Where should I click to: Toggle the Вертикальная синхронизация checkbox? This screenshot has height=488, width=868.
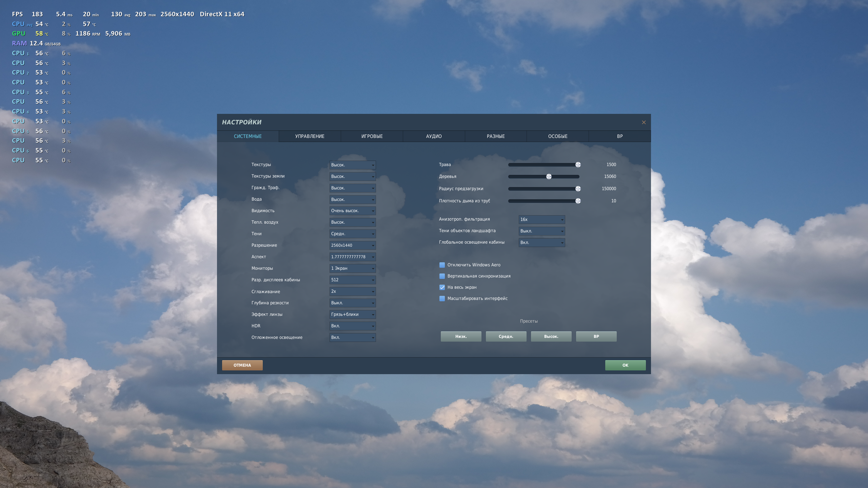442,276
